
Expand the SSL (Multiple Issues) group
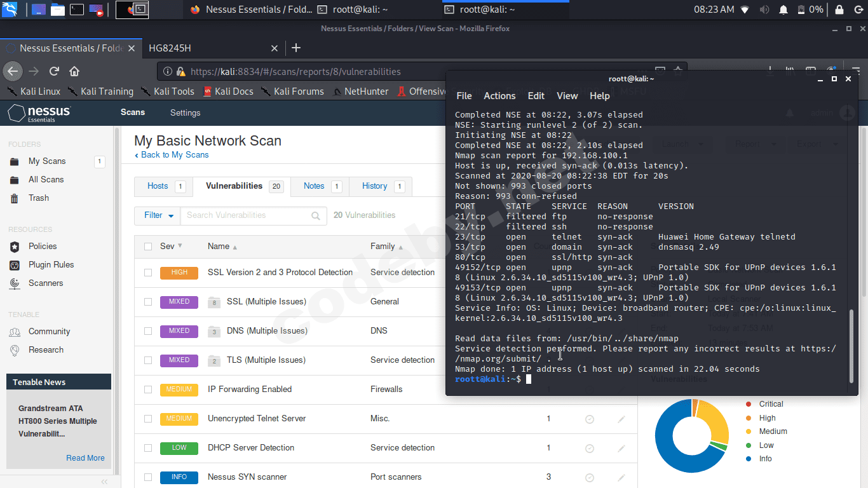pos(266,302)
